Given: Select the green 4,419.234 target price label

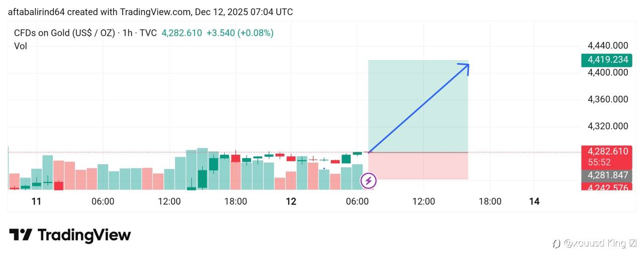Looking at the screenshot, I should [x=606, y=60].
